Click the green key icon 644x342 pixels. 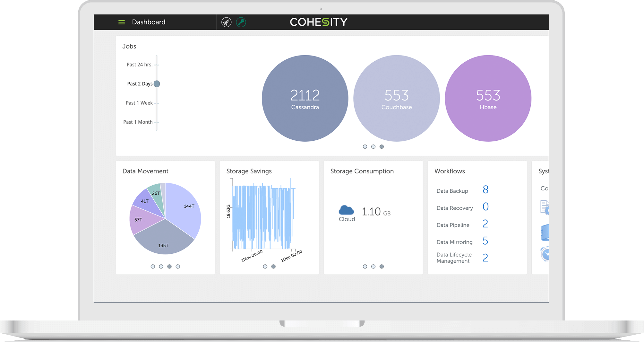click(x=241, y=22)
